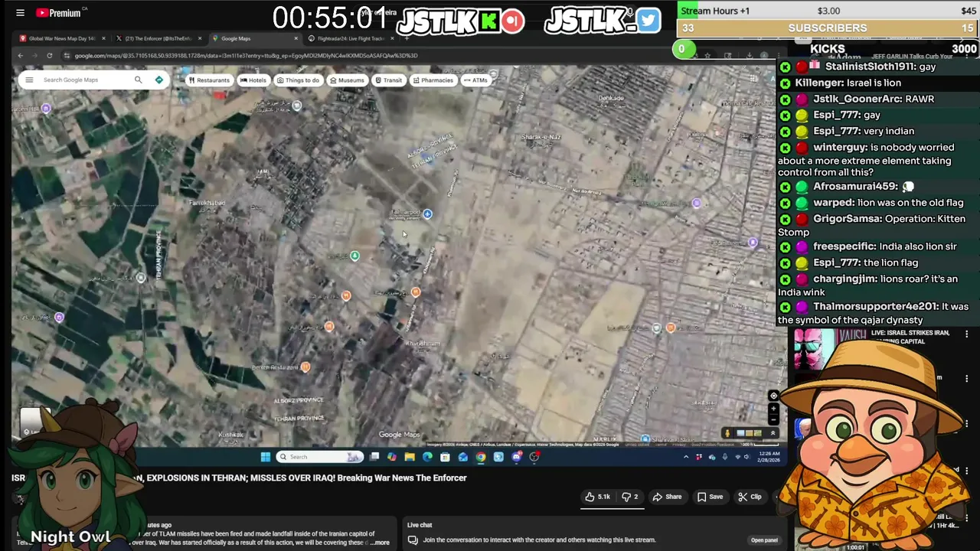Viewport: 980px width, 551px height.
Task: Open the map layers thumbnails
Action: [750, 433]
